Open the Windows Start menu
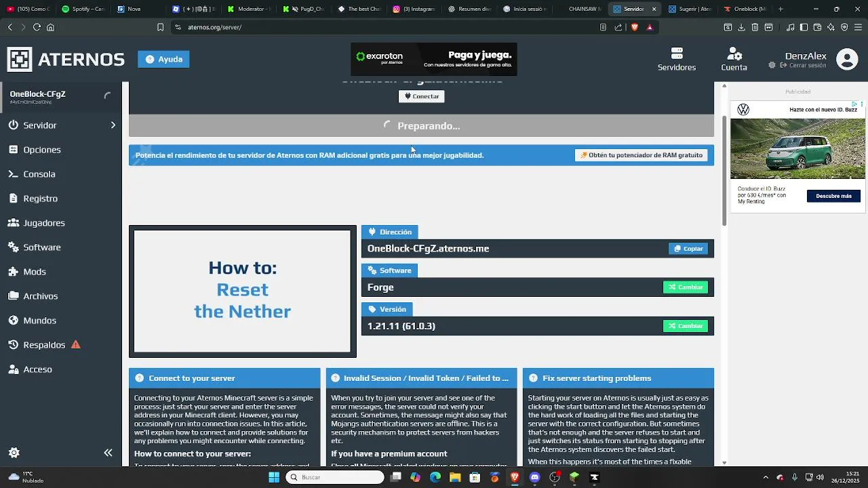 274,477
